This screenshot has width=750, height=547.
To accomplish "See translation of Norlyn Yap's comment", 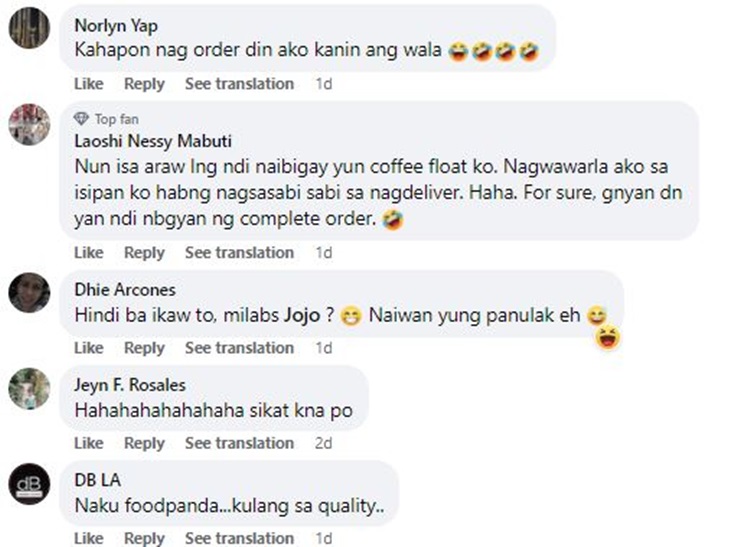I will pyautogui.click(x=239, y=84).
